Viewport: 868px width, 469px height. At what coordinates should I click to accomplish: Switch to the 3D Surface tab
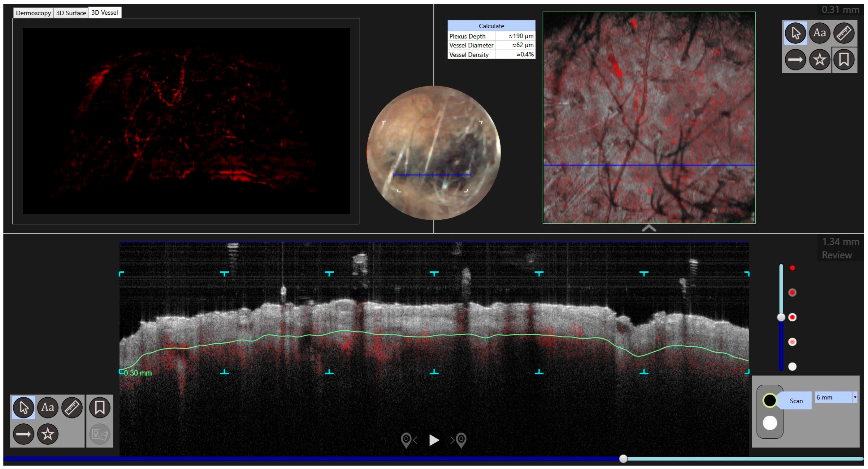coord(71,13)
